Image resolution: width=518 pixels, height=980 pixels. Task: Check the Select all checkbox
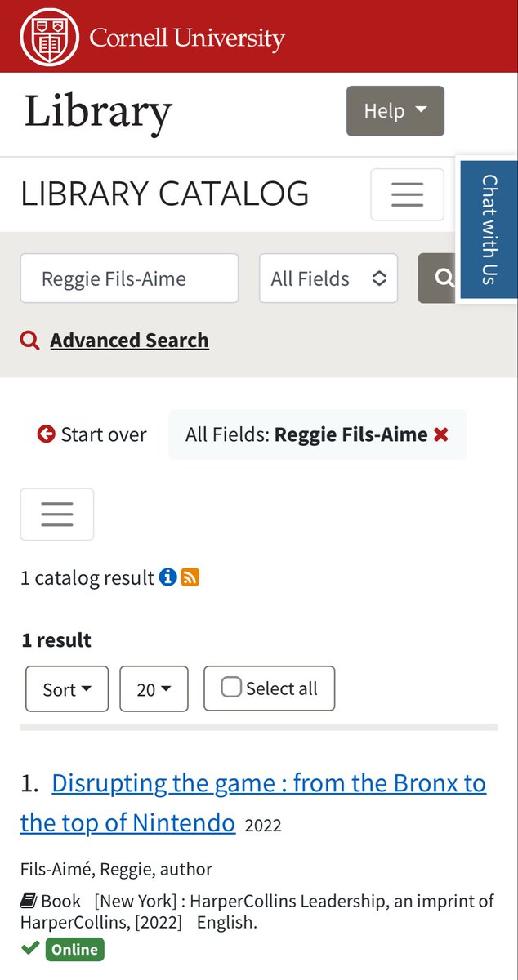[x=231, y=688]
